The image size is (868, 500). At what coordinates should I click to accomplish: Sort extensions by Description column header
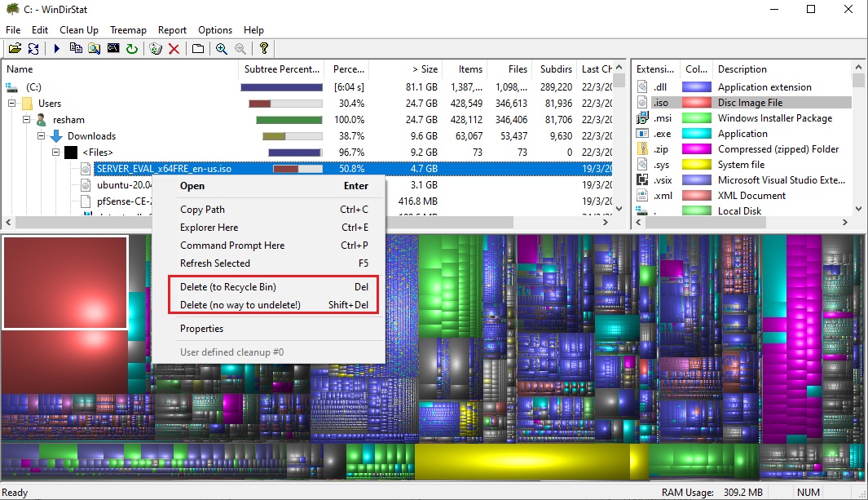pos(782,69)
